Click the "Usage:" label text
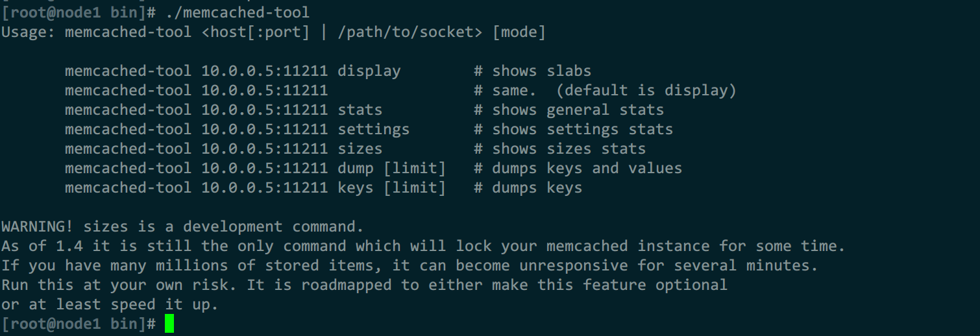The height and width of the screenshot is (336, 980). click(x=28, y=32)
